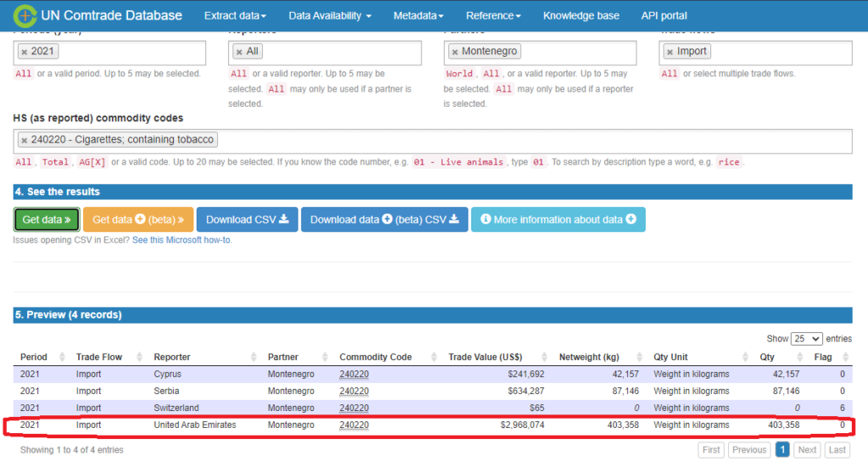Sort table by Flag column
The width and height of the screenshot is (868, 467).
coord(831,357)
